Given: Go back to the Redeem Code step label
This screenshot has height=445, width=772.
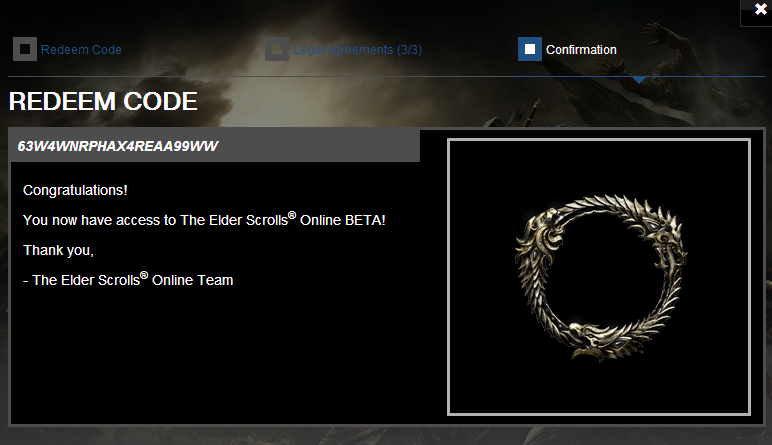Looking at the screenshot, I should [x=81, y=50].
